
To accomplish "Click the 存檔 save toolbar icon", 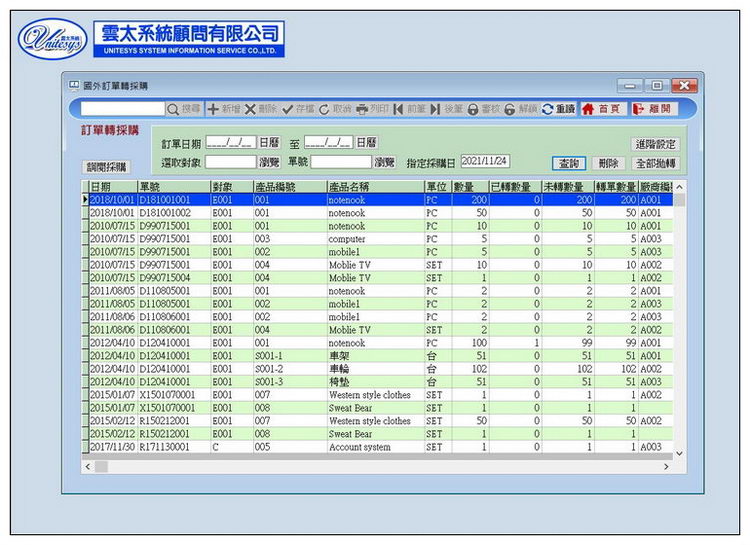I will pyautogui.click(x=298, y=108).
